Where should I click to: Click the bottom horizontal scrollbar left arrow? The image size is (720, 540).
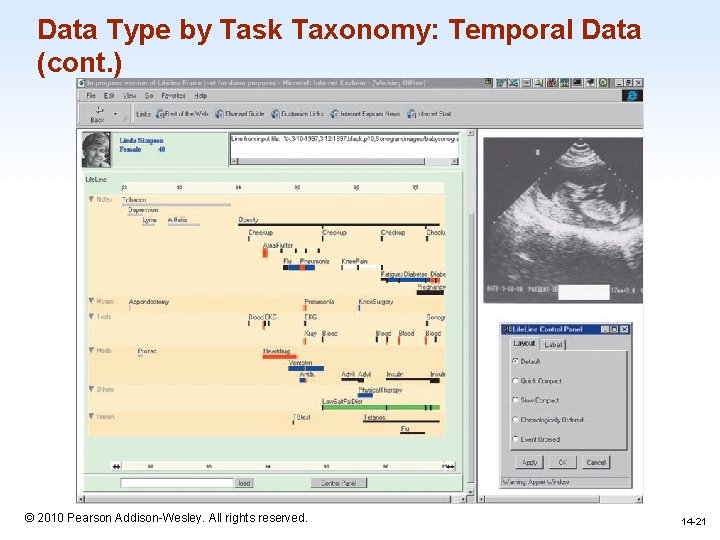click(81, 499)
